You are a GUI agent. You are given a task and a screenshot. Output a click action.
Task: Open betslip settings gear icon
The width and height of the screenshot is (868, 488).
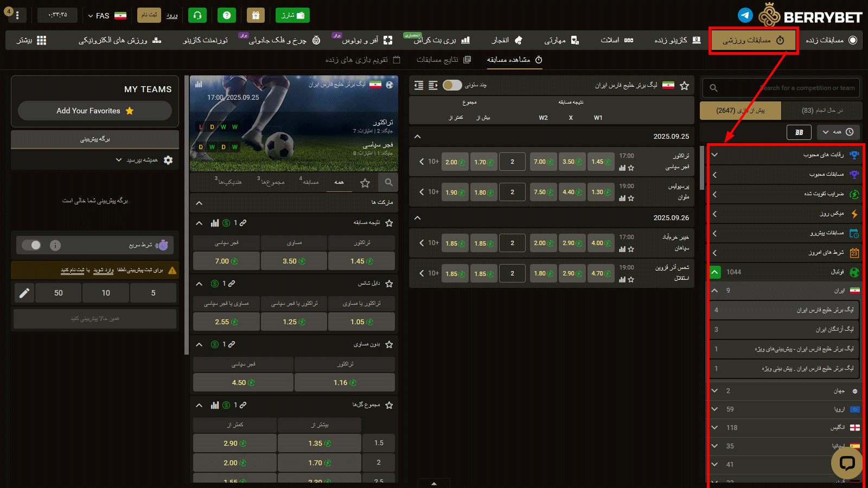168,160
